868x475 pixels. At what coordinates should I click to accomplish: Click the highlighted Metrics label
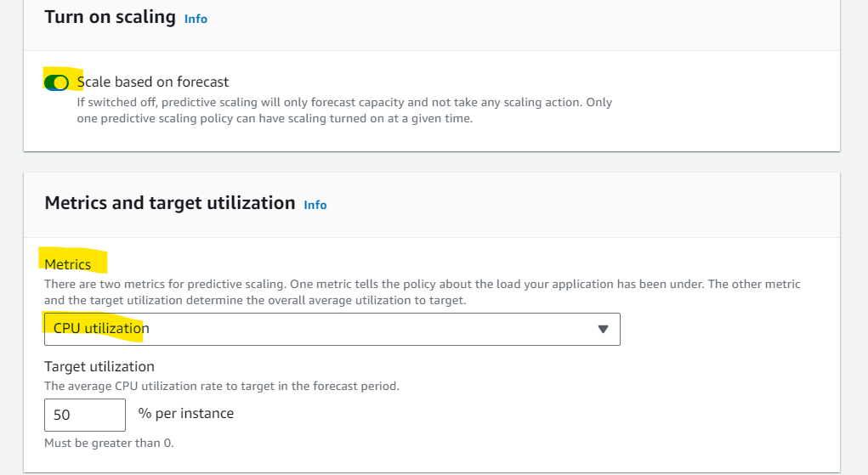67,264
